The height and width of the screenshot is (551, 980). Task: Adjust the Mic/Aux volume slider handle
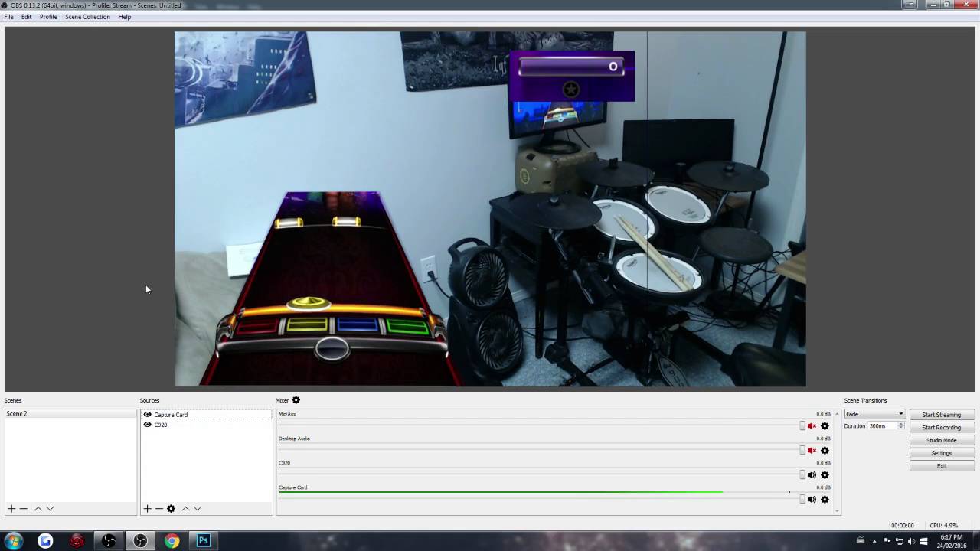tap(802, 426)
